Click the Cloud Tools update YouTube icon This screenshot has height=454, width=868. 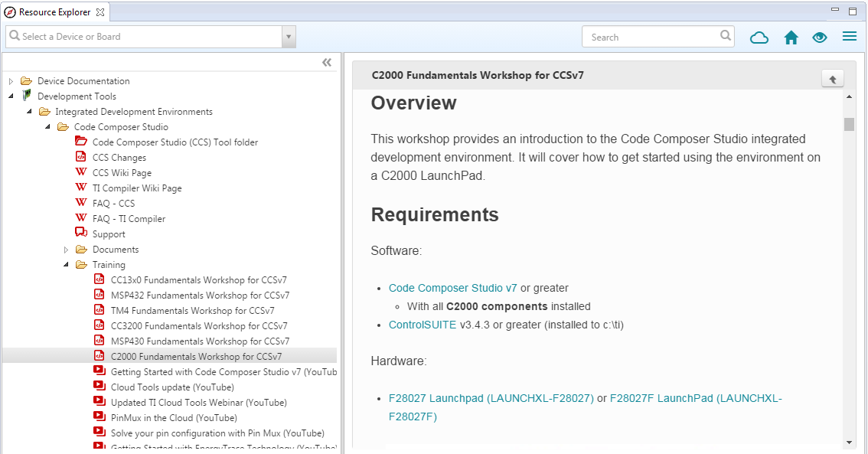coord(99,386)
